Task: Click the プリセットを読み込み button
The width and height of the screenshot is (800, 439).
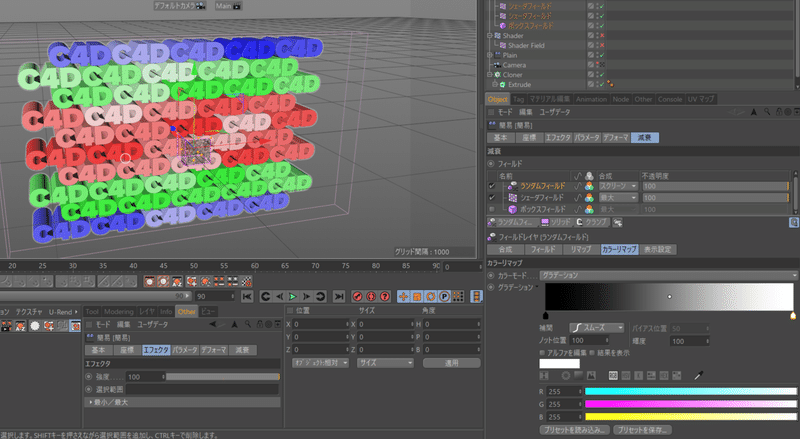Action: (574, 430)
